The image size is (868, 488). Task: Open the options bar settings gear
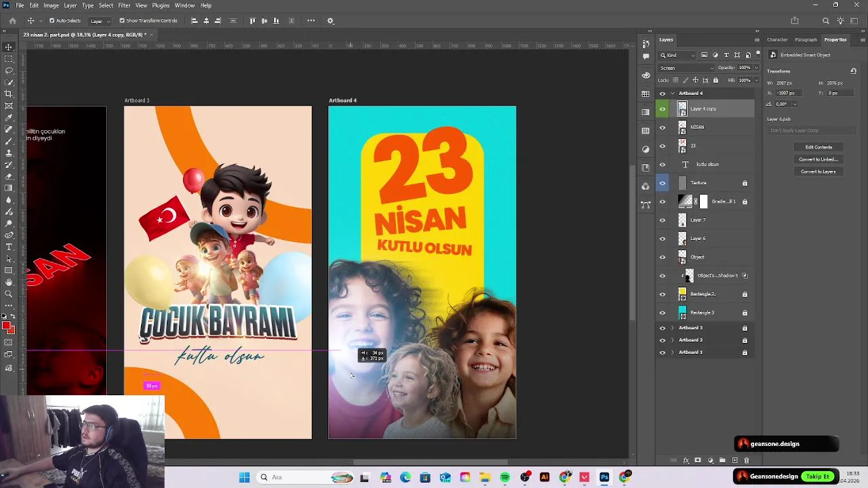coord(330,21)
